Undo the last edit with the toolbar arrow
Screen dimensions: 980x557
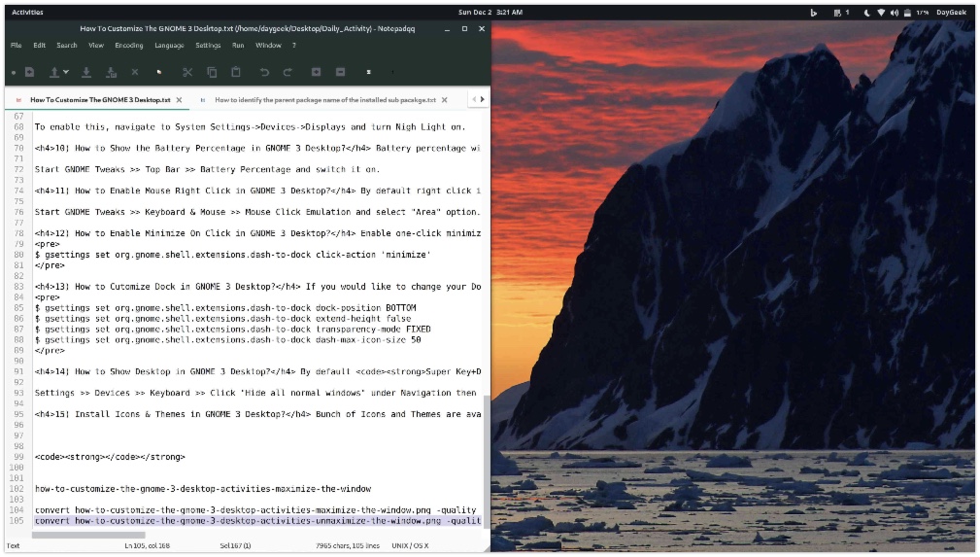click(264, 72)
